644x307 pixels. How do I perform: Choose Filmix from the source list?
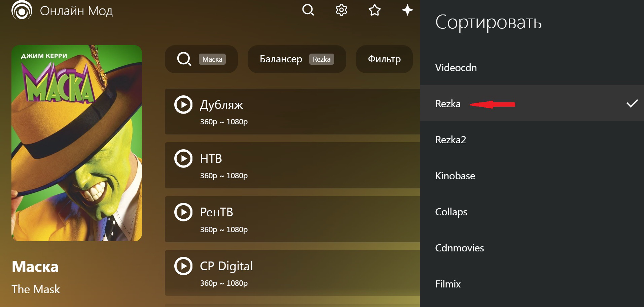click(448, 284)
